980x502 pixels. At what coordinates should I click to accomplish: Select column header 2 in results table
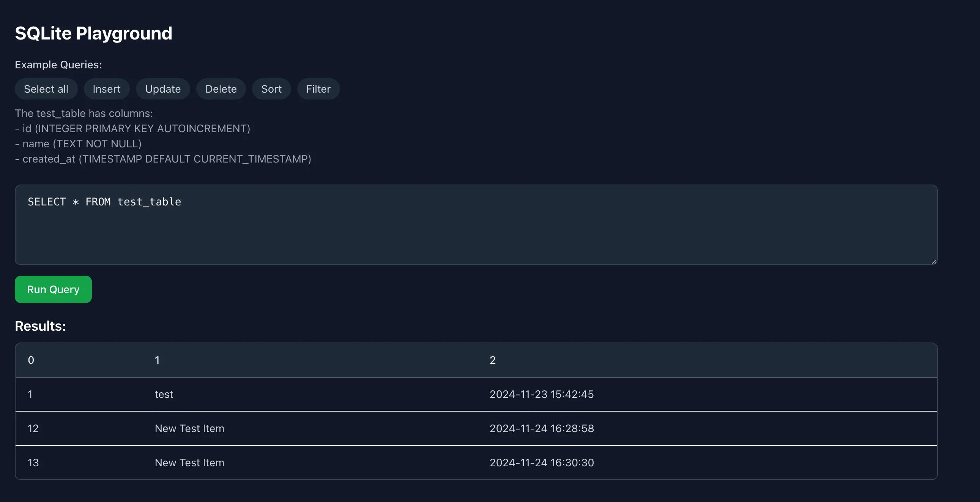click(x=493, y=360)
